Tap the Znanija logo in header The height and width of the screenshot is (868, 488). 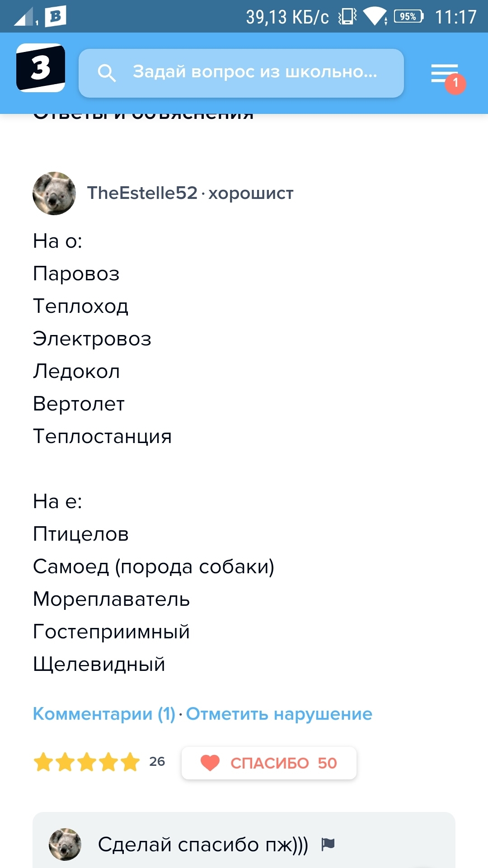(x=41, y=68)
